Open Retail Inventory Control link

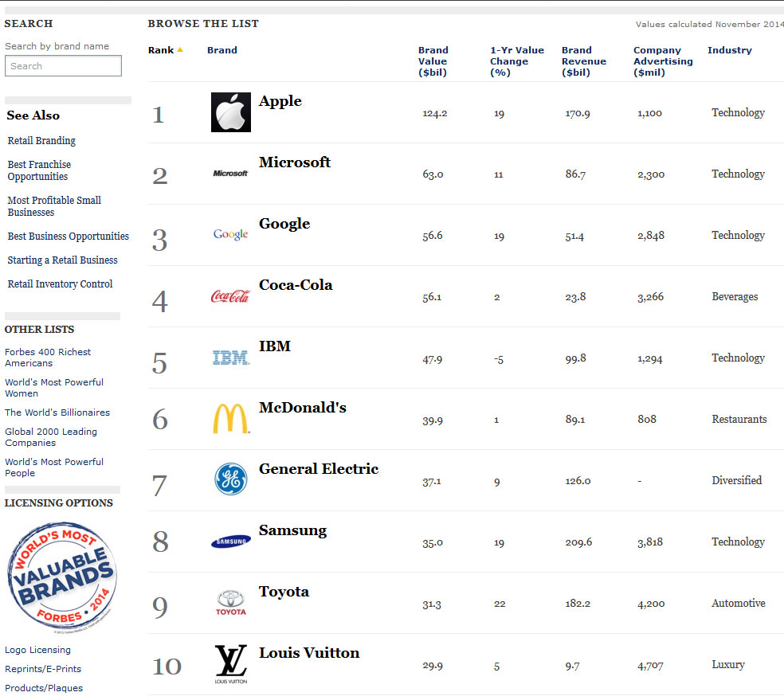pos(60,284)
